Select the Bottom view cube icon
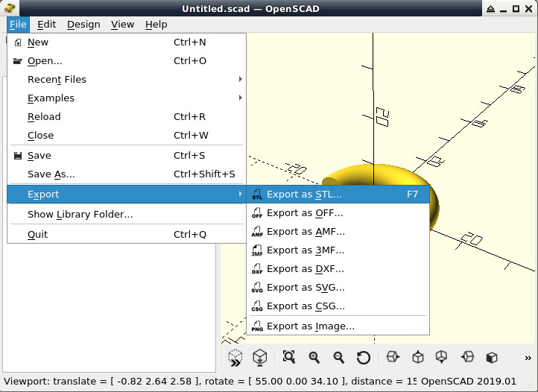This screenshot has height=392, width=538. coord(442,357)
